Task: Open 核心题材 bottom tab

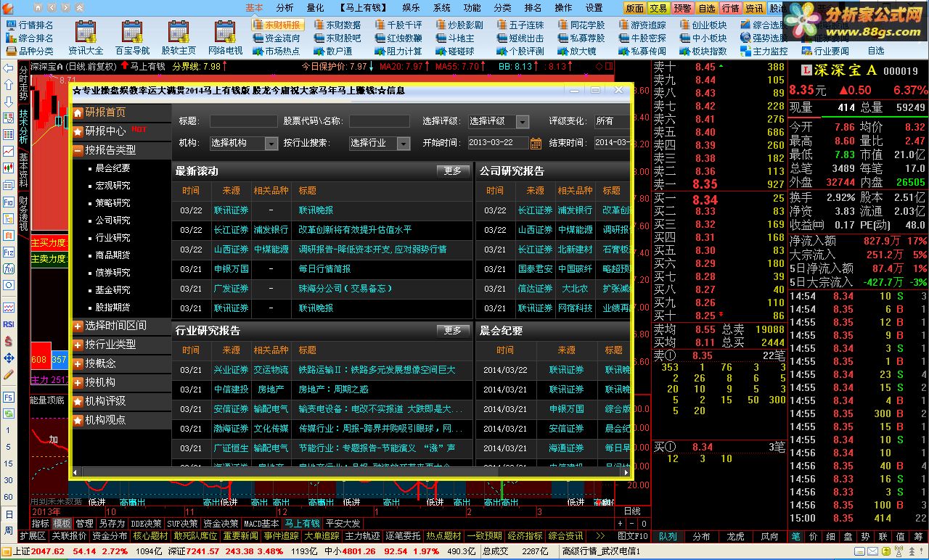Action: 152,536
